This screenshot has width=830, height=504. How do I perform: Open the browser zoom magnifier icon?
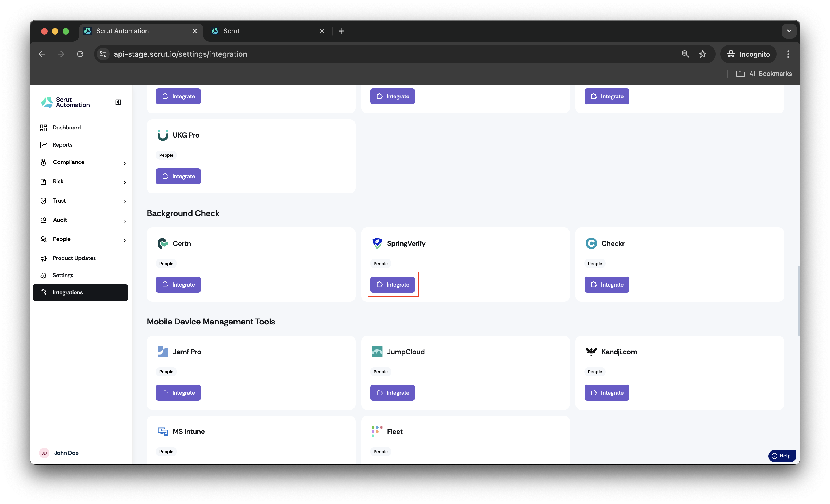(x=685, y=54)
